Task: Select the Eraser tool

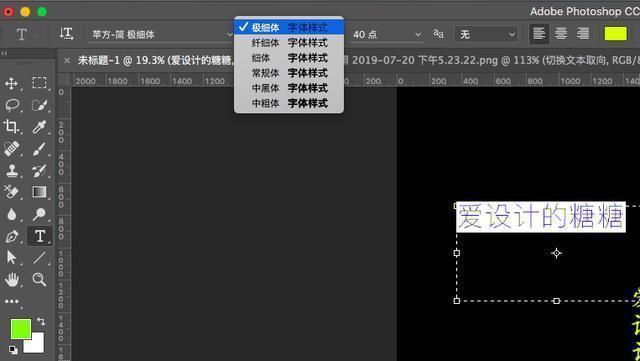Action: (x=11, y=192)
